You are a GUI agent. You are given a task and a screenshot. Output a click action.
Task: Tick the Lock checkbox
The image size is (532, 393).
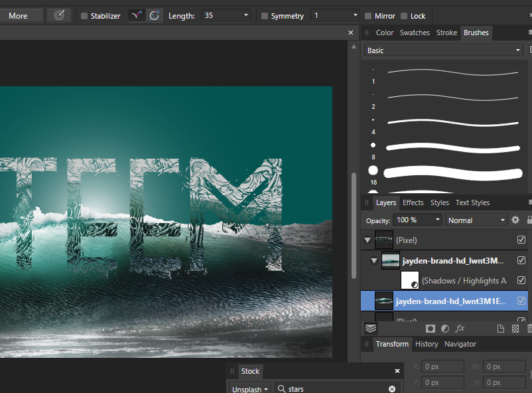(404, 16)
